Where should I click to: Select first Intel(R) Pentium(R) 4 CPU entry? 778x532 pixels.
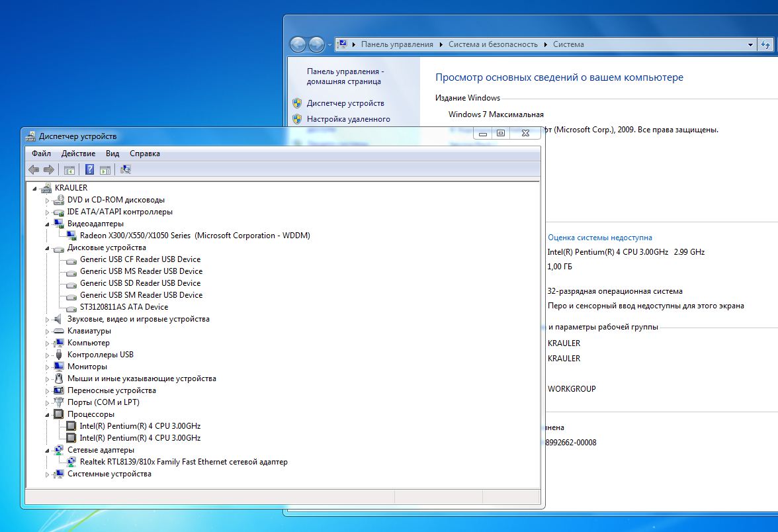pos(140,426)
